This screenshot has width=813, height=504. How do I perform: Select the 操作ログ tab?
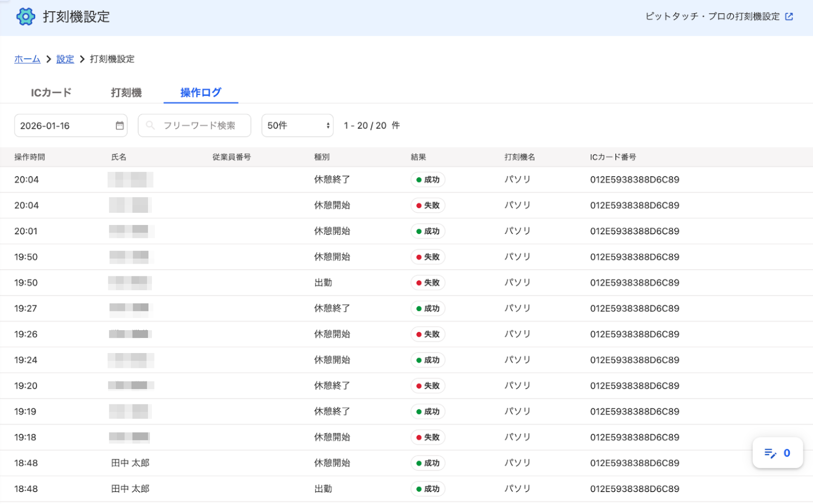201,92
